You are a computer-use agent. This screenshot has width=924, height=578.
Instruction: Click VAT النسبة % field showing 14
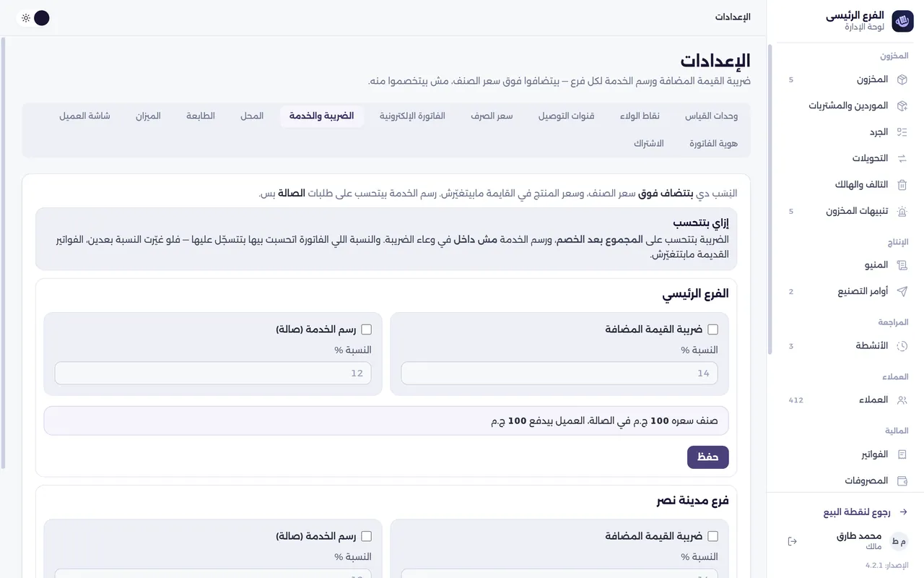point(559,373)
